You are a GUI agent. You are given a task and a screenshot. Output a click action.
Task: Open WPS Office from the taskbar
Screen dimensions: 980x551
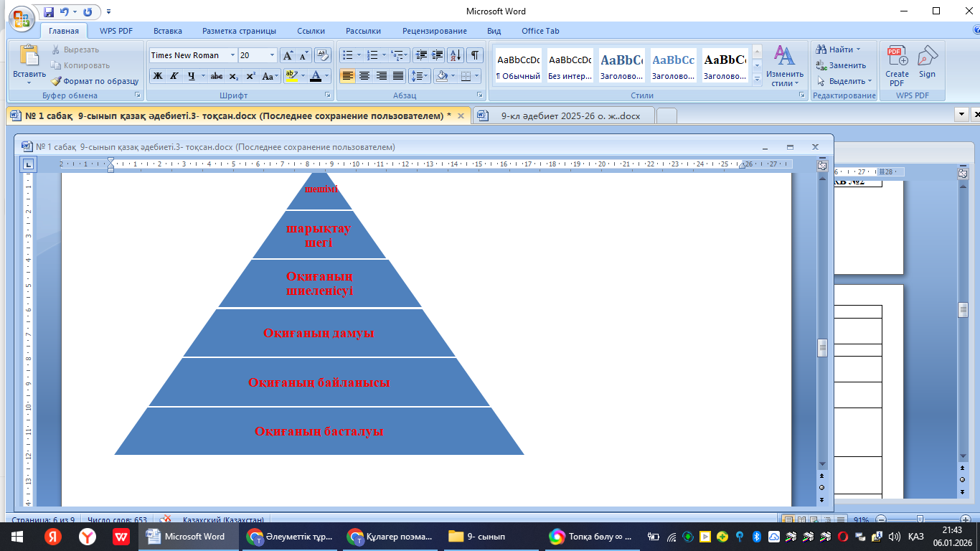[121, 537]
